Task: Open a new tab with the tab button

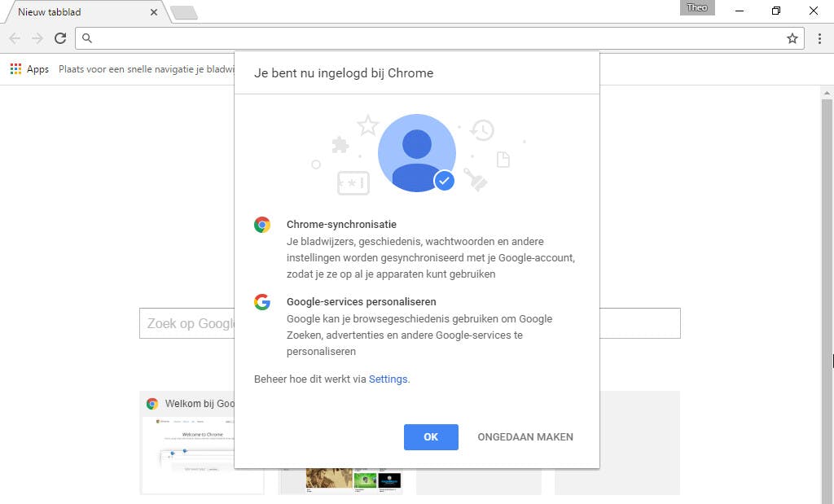Action: tap(184, 13)
